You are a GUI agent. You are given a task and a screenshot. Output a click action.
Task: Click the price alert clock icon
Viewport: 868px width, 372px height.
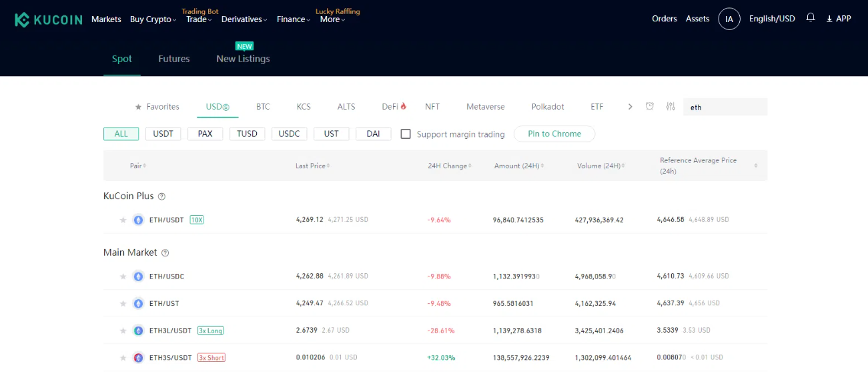(x=650, y=106)
